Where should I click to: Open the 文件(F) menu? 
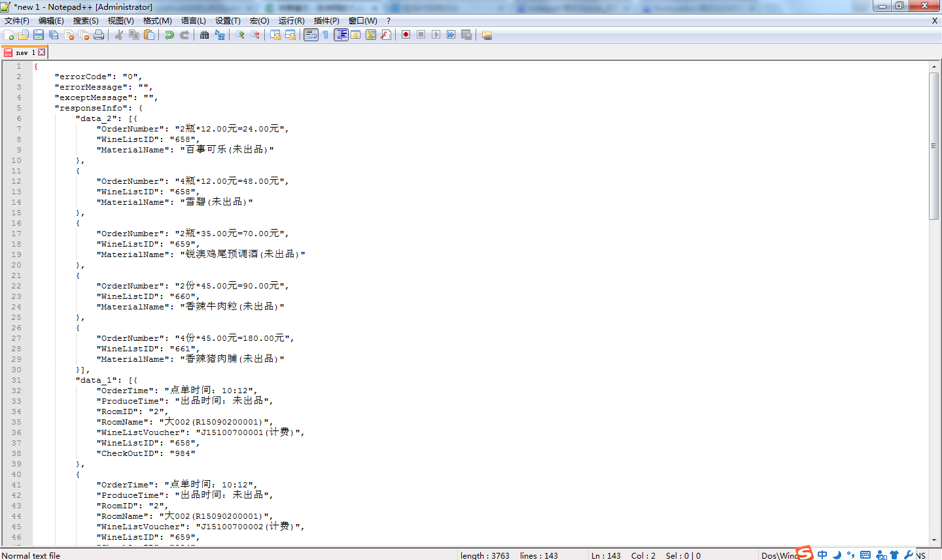click(x=17, y=21)
